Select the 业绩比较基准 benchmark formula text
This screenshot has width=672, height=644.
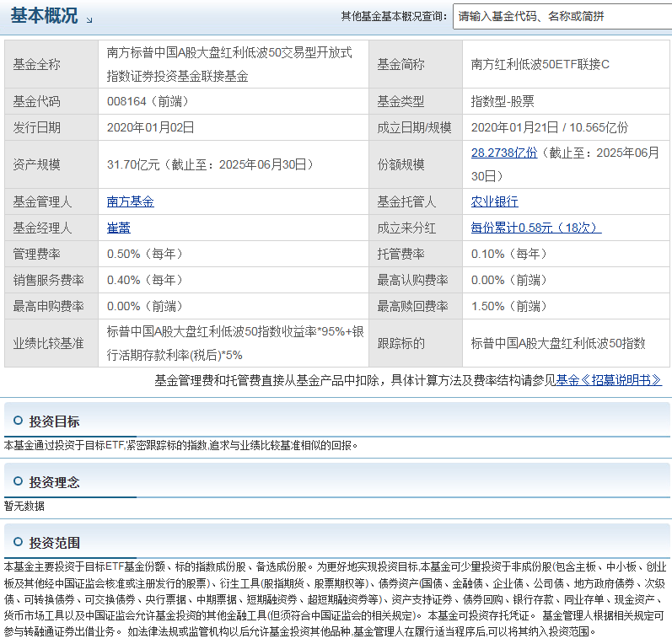[235, 343]
